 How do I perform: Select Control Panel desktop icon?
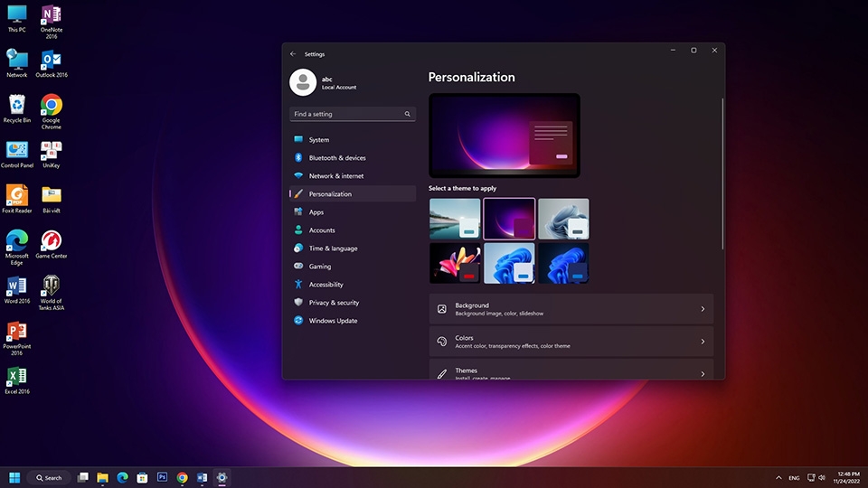pos(16,154)
